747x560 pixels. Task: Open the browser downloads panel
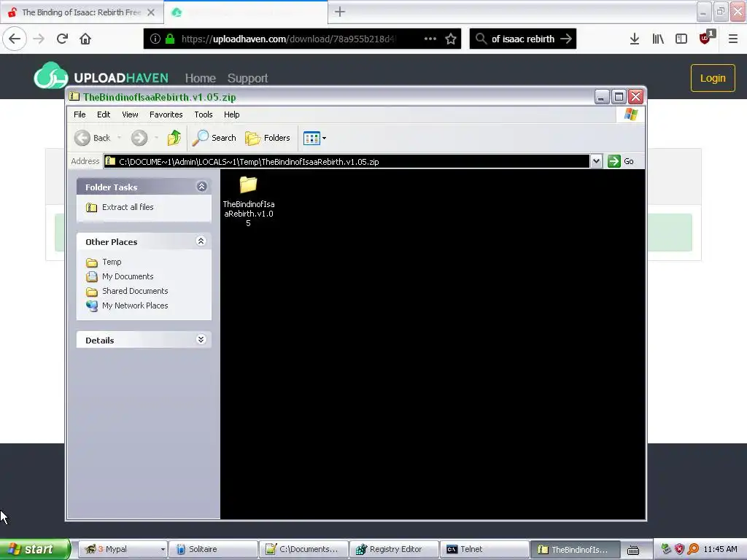coord(635,39)
